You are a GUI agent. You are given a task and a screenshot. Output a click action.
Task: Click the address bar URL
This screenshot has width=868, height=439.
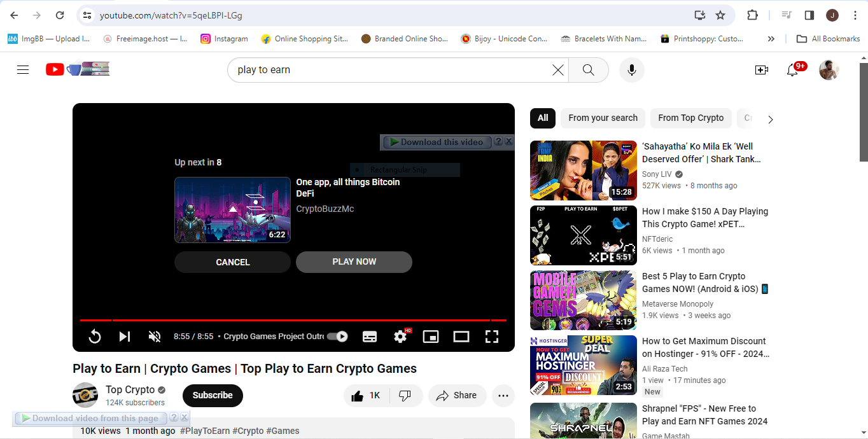tap(171, 15)
